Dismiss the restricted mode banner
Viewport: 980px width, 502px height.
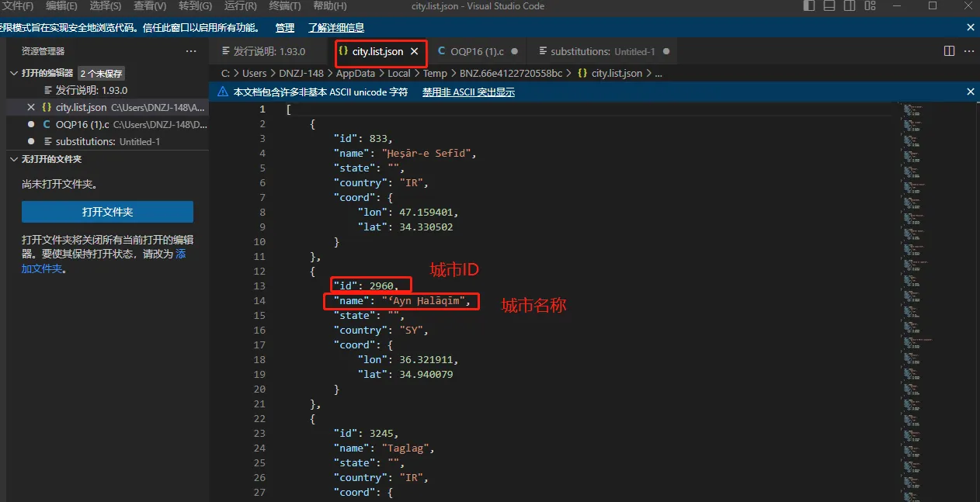(x=970, y=27)
